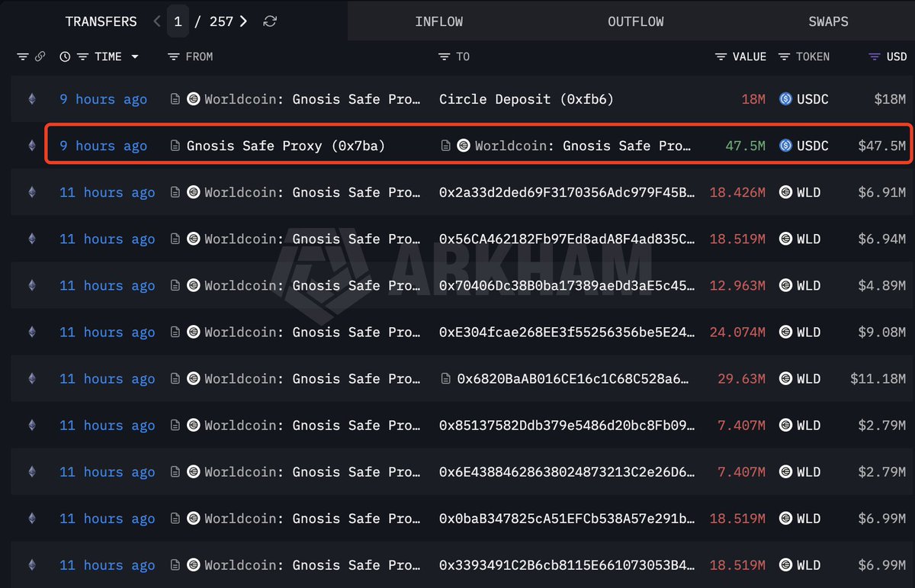Open the FROM column filter

point(173,56)
